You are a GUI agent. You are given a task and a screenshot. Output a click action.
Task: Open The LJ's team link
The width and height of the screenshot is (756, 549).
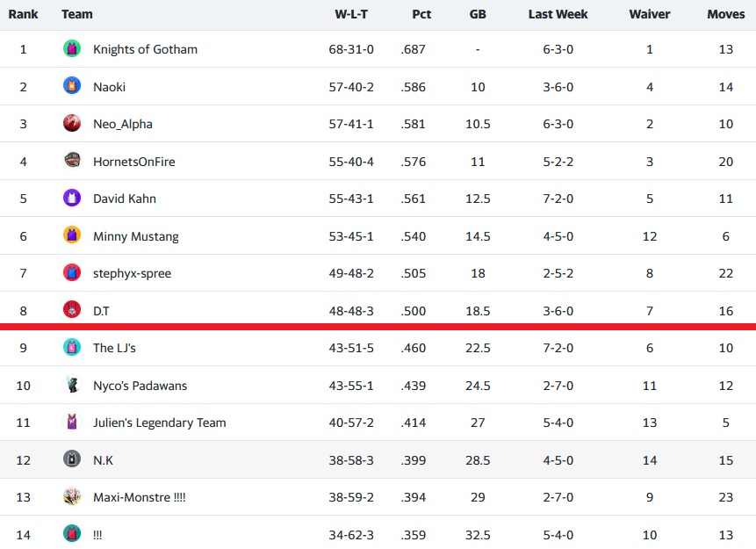point(114,348)
